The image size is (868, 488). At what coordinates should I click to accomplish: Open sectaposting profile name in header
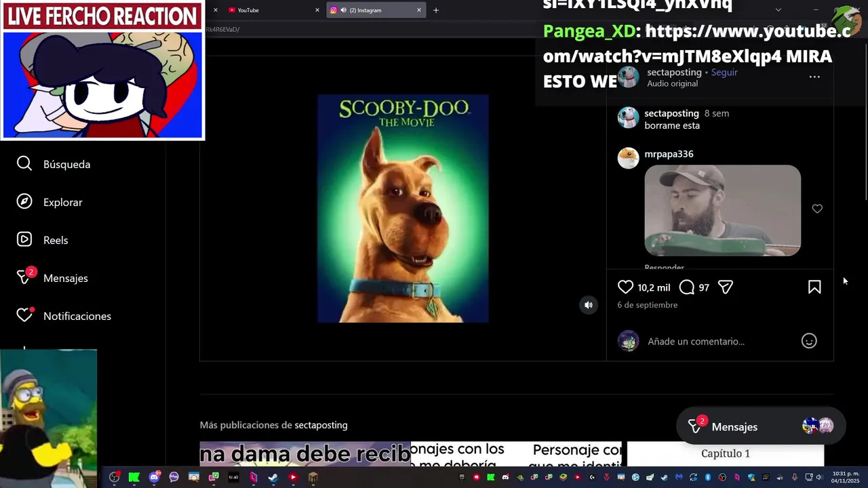[x=674, y=72]
